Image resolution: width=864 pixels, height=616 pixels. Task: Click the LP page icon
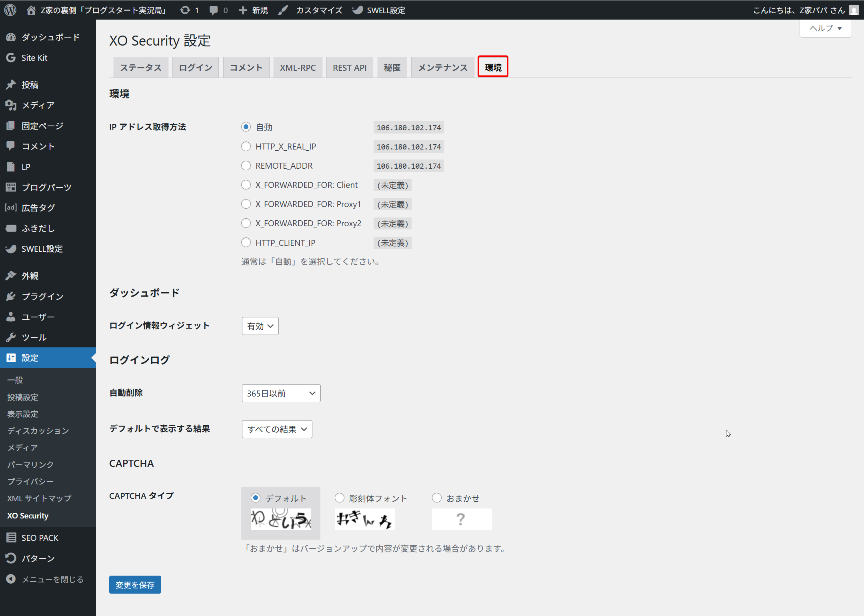pos(11,167)
